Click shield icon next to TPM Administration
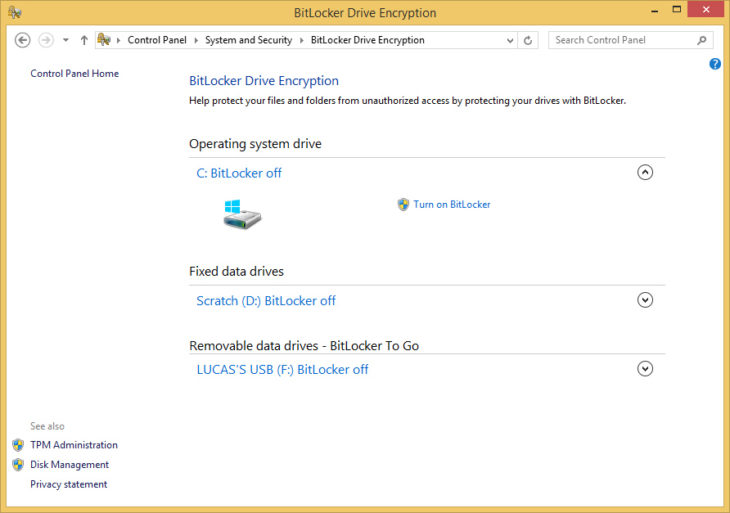730x513 pixels. (18, 445)
